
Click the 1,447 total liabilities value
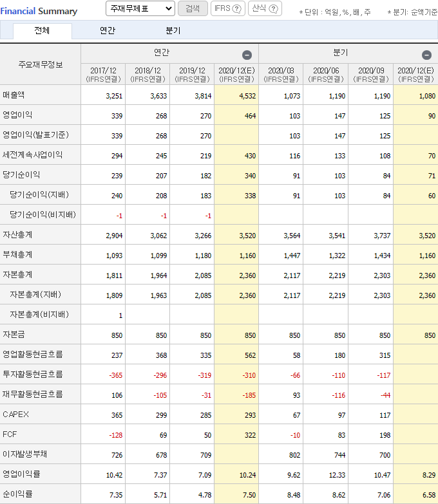[x=292, y=256]
